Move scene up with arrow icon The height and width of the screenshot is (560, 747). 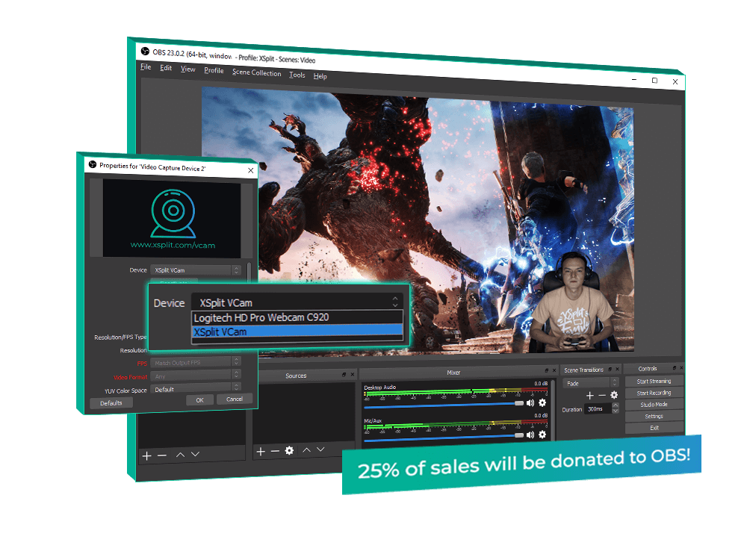pyautogui.click(x=180, y=455)
